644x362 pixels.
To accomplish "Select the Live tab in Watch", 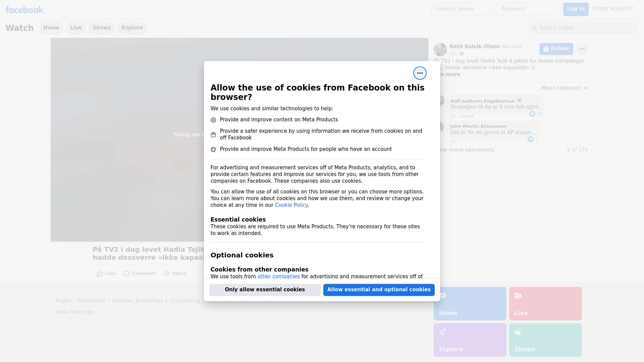I will coord(76,28).
